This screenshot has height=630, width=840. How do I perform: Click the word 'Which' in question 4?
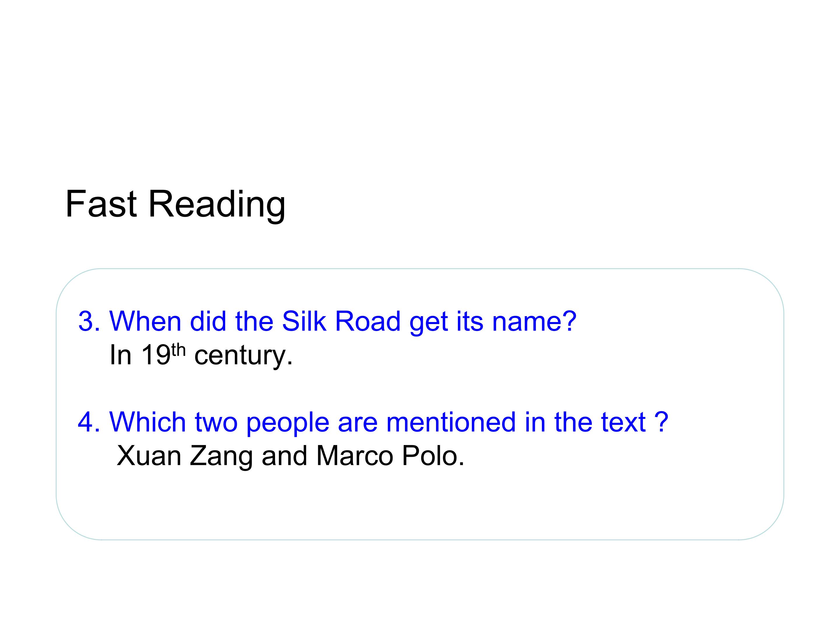[147, 422]
